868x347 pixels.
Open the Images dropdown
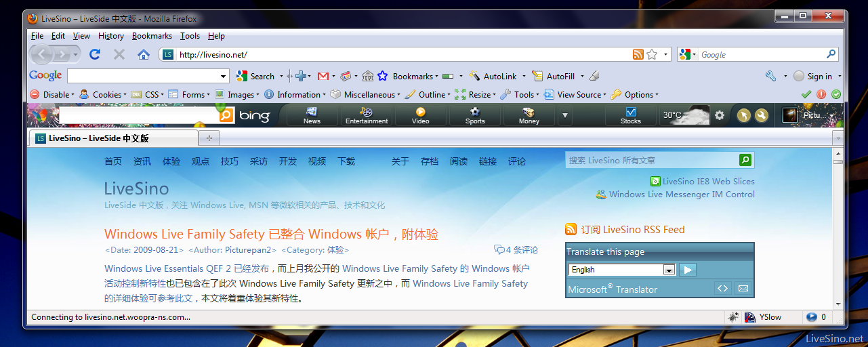tap(237, 94)
